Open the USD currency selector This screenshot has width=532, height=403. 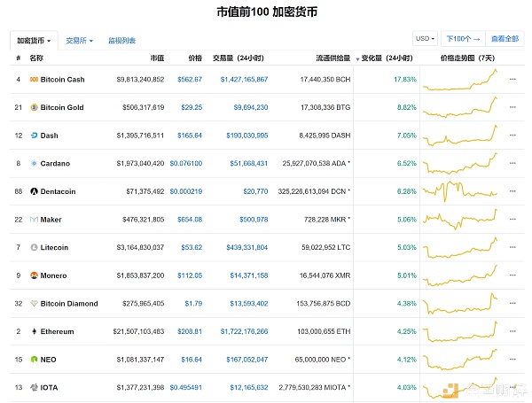[x=425, y=39]
